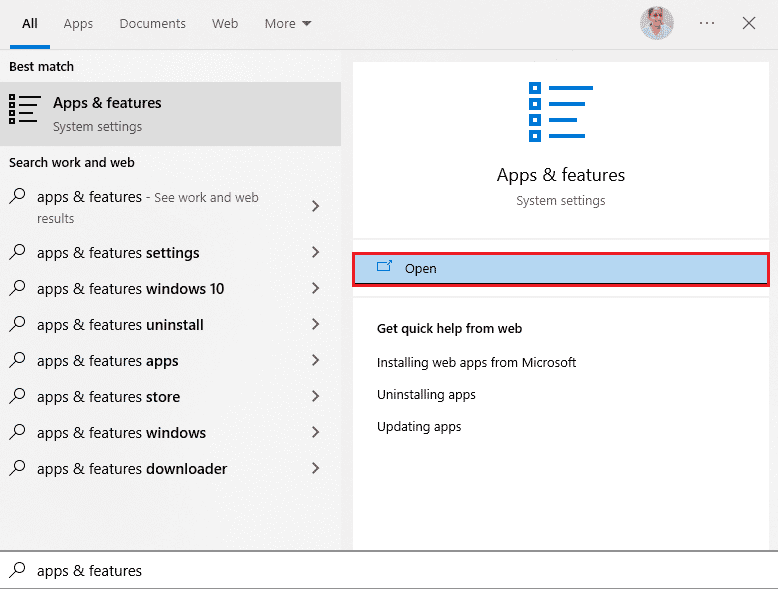Click the 'apps & features' search input field

389,570
